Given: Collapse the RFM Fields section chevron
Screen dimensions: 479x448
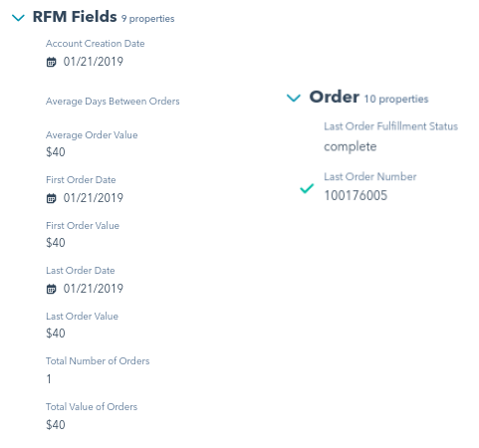Looking at the screenshot, I should click(x=18, y=18).
